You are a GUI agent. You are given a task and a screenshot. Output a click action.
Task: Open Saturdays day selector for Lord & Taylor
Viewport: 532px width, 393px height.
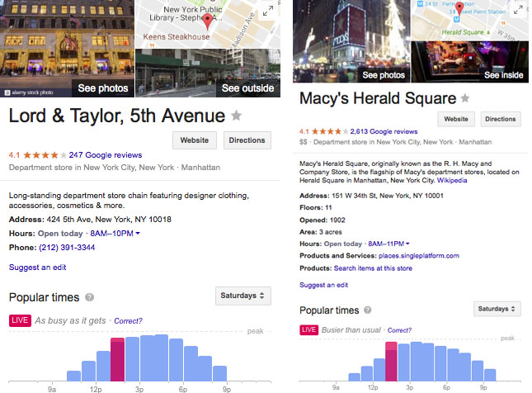point(243,296)
